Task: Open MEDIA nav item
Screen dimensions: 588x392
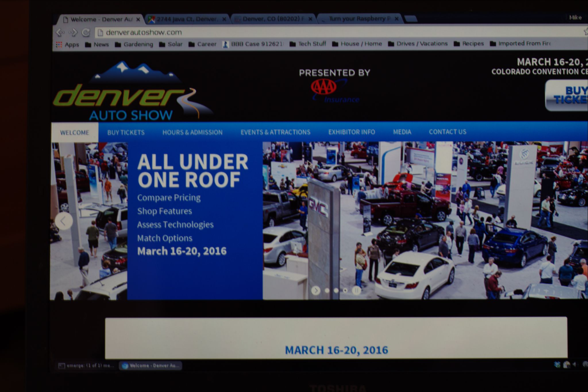Action: pyautogui.click(x=402, y=132)
